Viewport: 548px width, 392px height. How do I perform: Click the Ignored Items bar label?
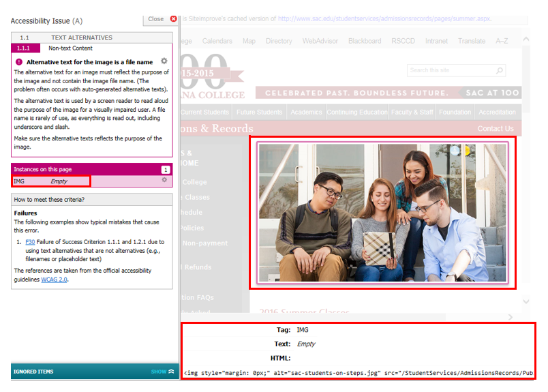click(x=33, y=372)
